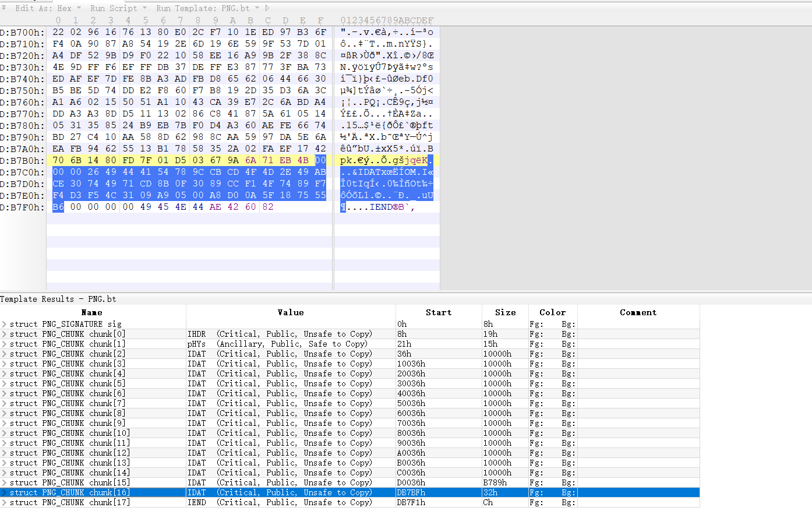Click the address label D:B7F0h:
Screen dimensions: 812x511
point(22,207)
